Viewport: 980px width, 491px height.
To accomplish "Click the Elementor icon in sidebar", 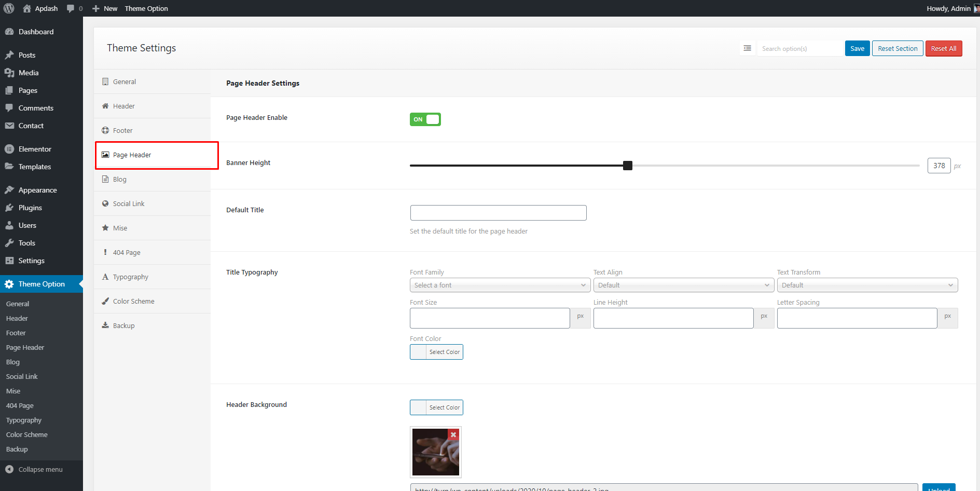I will click(9, 149).
